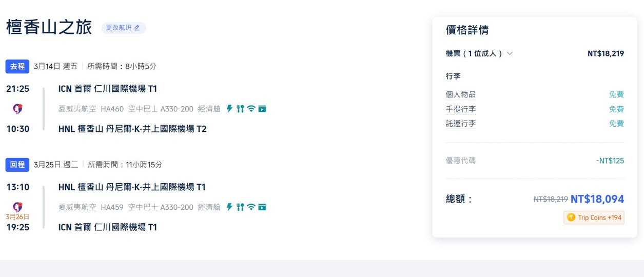
Task: Click the NT$18,094 total price
Action: (x=597, y=199)
